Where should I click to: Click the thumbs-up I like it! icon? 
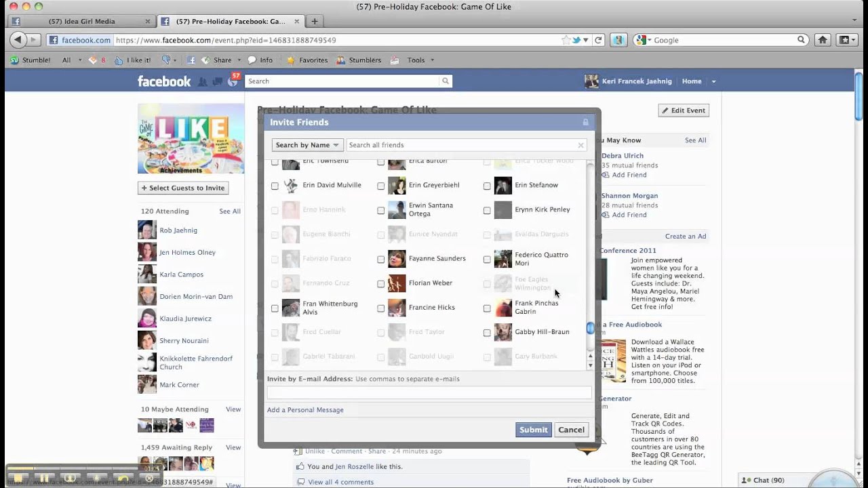[119, 60]
